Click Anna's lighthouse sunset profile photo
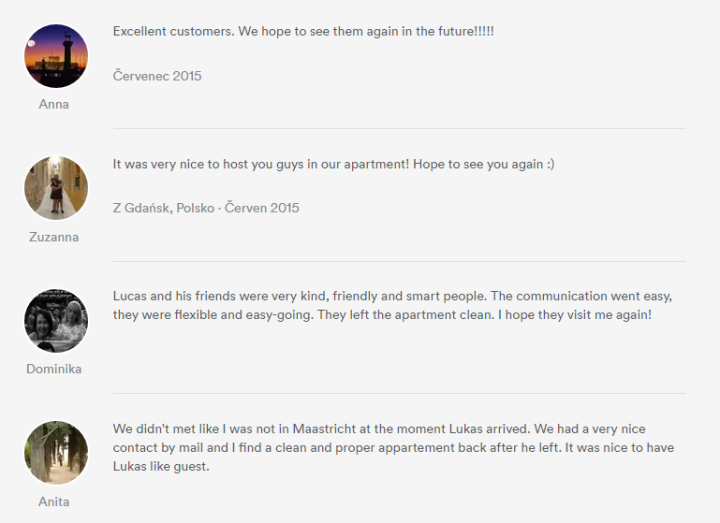 [x=56, y=56]
